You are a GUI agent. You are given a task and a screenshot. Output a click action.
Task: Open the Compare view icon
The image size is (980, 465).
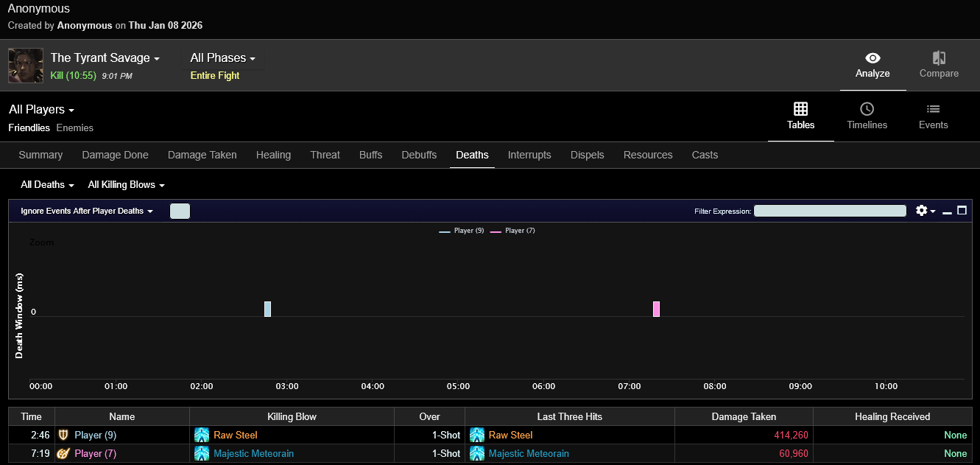(939, 58)
